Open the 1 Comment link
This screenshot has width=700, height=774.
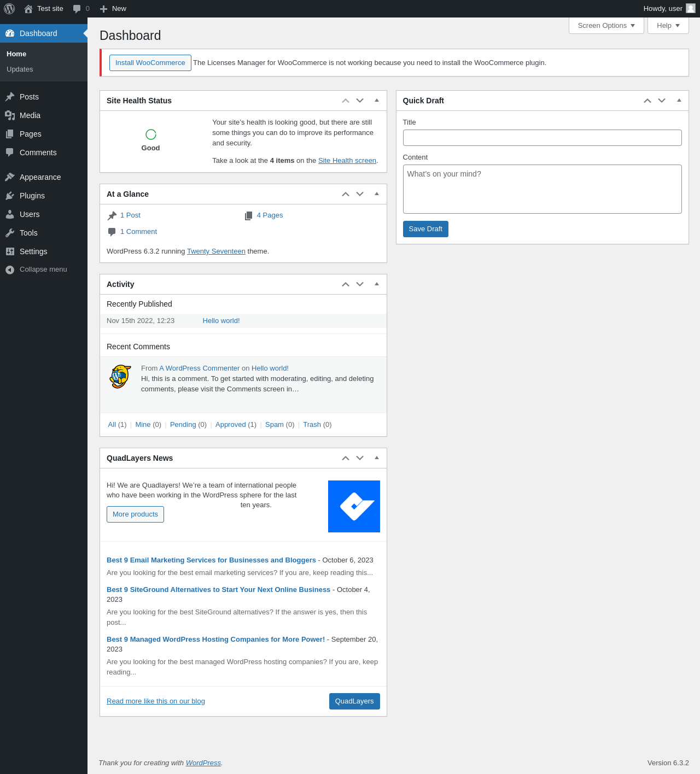(138, 232)
